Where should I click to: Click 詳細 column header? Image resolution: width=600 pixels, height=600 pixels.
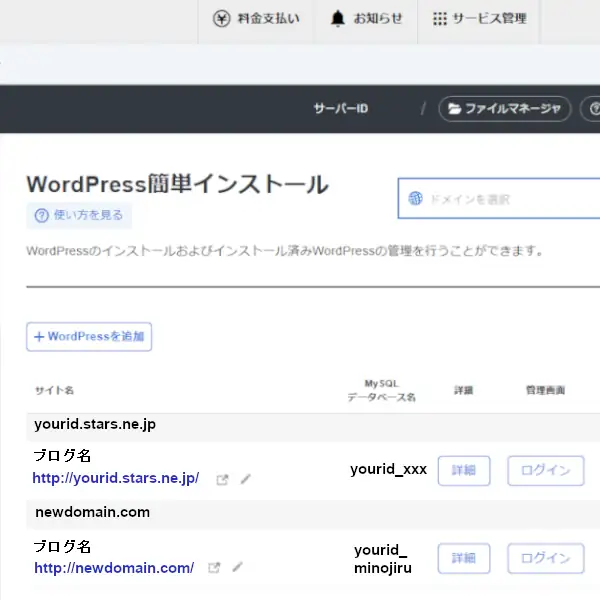click(x=463, y=390)
